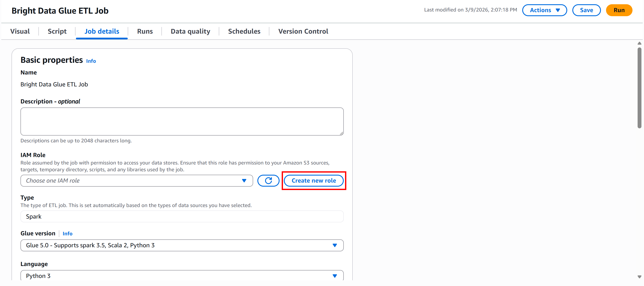Switch to the Visual tab
Viewport: 644px width, 286px height.
click(20, 31)
